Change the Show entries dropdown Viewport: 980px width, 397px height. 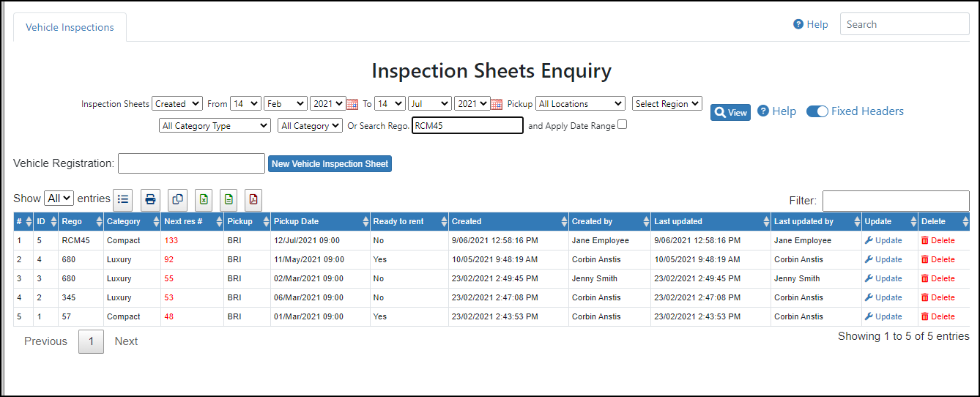(59, 198)
